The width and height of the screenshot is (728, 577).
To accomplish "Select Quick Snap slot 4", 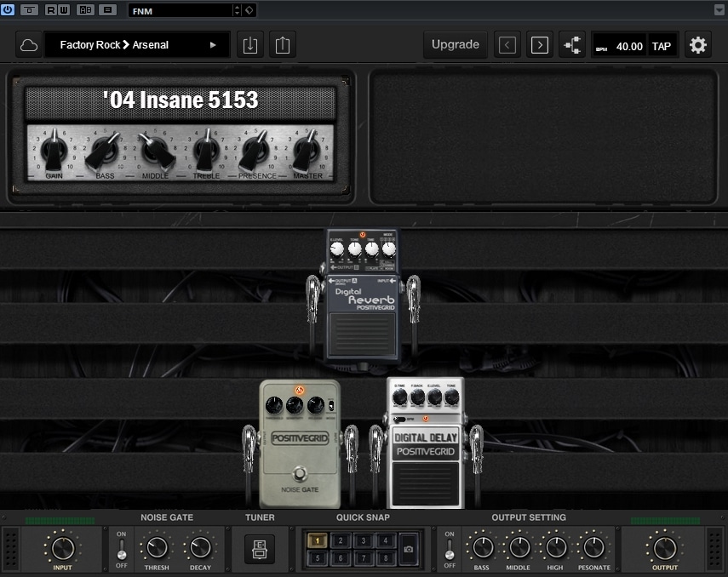I will [x=386, y=540].
